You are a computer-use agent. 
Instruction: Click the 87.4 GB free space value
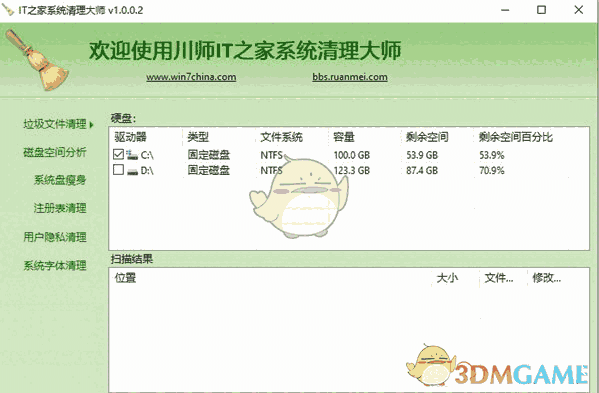[422, 170]
